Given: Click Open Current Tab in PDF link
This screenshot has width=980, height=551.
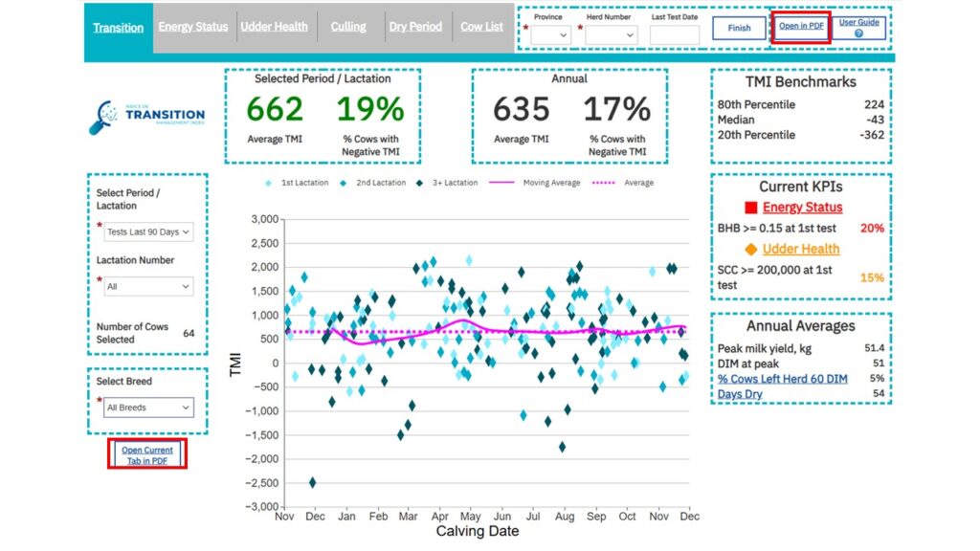Looking at the screenshot, I should click(x=146, y=454).
